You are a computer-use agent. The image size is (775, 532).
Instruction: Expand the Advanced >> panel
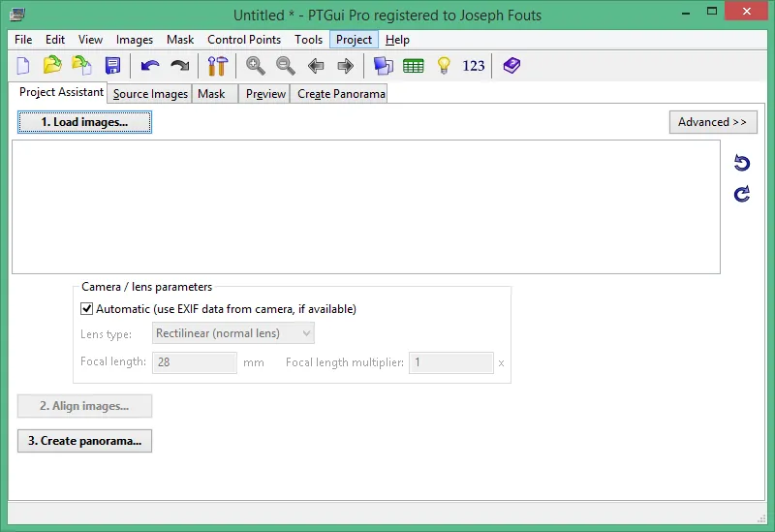[x=713, y=122]
